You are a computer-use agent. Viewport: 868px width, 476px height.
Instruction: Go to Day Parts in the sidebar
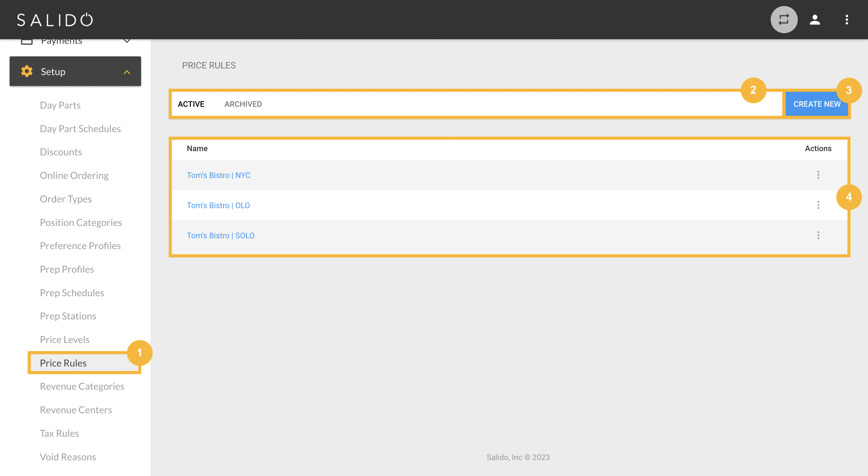pyautogui.click(x=60, y=105)
